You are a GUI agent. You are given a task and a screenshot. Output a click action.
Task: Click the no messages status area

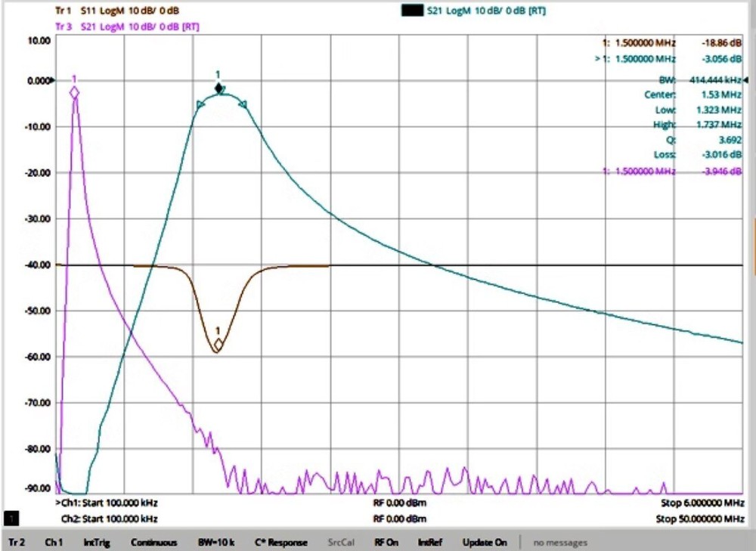point(559,542)
